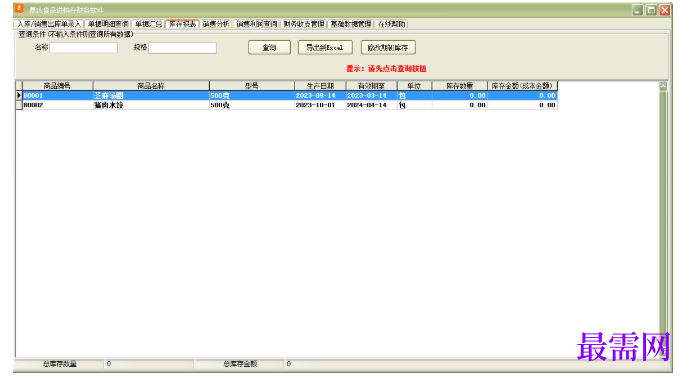Click the 2023-10-01 production date cell

320,105
